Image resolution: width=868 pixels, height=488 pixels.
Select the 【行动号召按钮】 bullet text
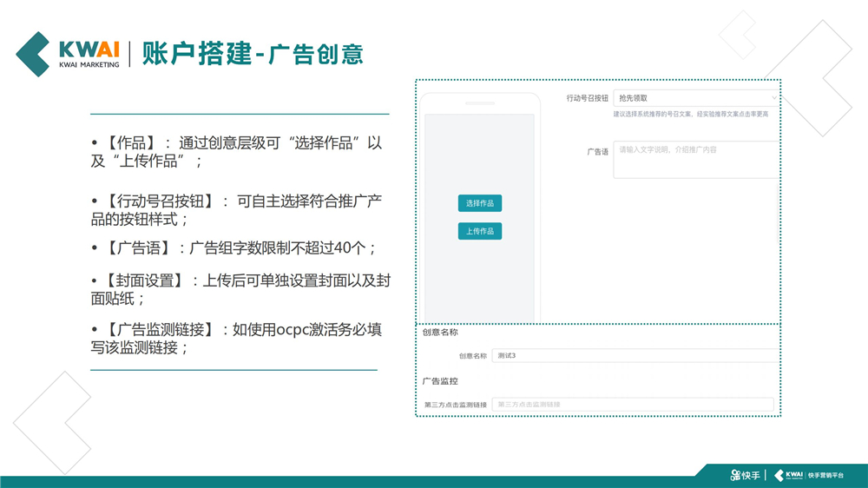[x=236, y=210]
